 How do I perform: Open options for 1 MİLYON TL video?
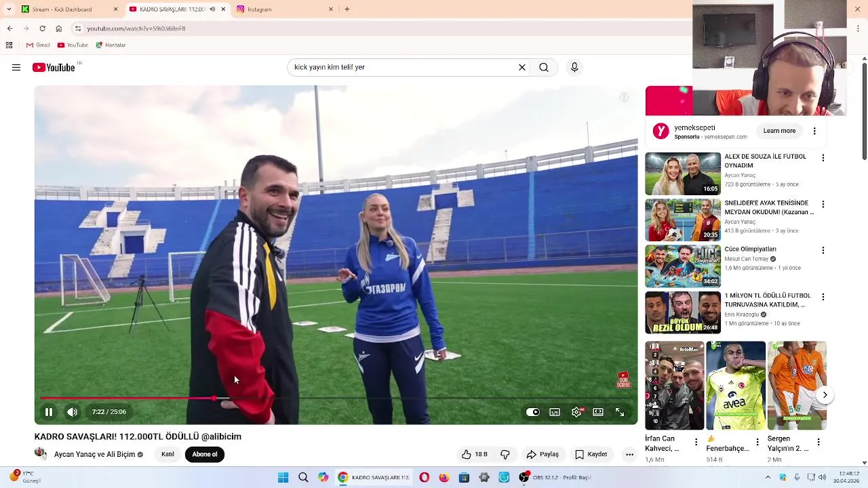tap(823, 297)
